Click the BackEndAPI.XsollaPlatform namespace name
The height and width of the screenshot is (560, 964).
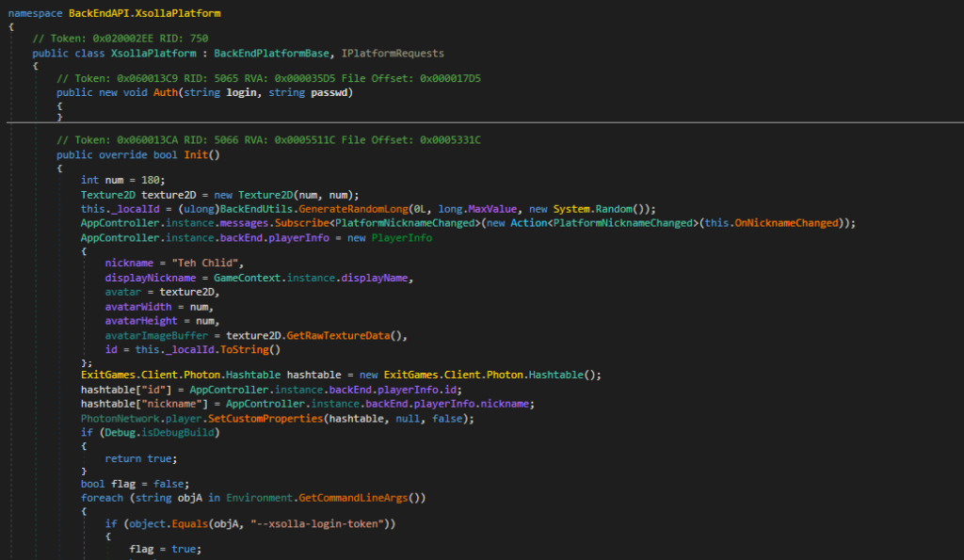coord(144,13)
